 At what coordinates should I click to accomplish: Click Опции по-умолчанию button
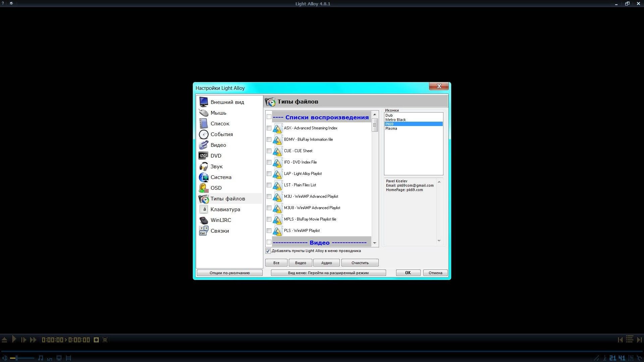(x=230, y=273)
